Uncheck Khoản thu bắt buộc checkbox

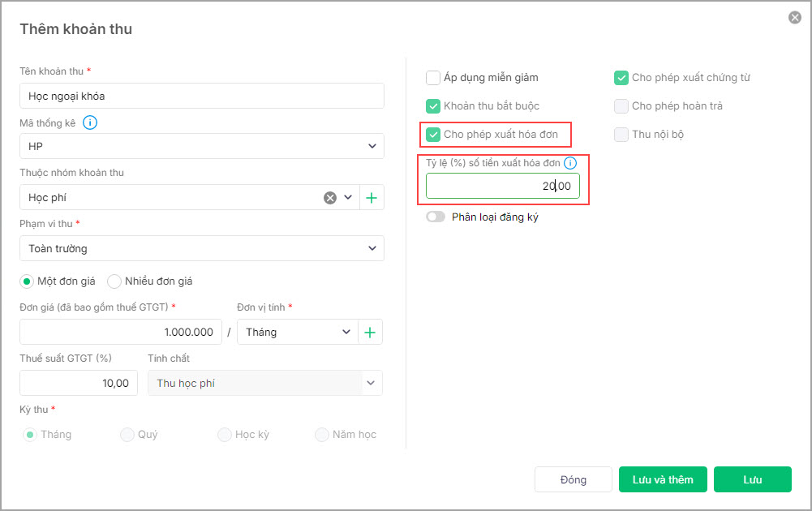pos(433,106)
